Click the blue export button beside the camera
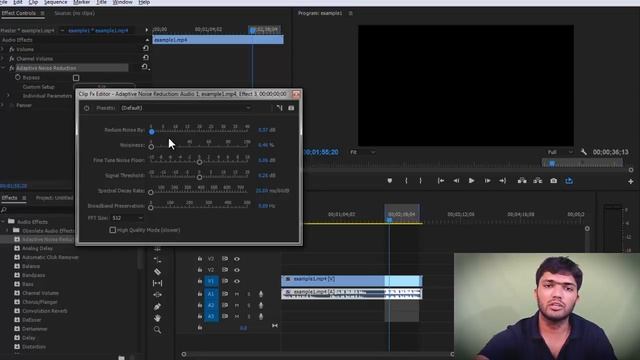Screen dimensions: 640x360 click(x=569, y=180)
